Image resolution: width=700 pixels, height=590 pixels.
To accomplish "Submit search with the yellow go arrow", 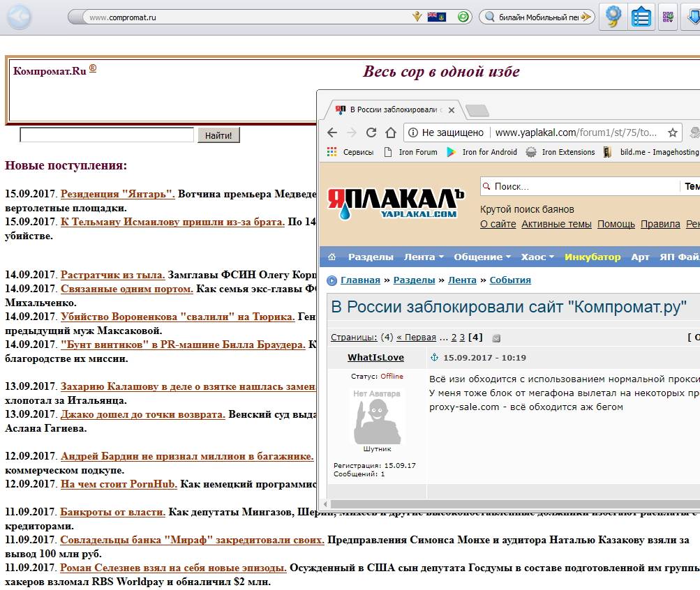I will coord(586,17).
